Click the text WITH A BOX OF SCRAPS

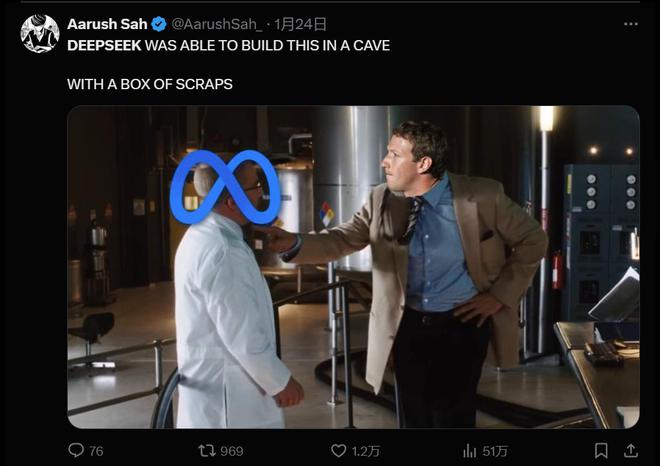pyautogui.click(x=150, y=84)
